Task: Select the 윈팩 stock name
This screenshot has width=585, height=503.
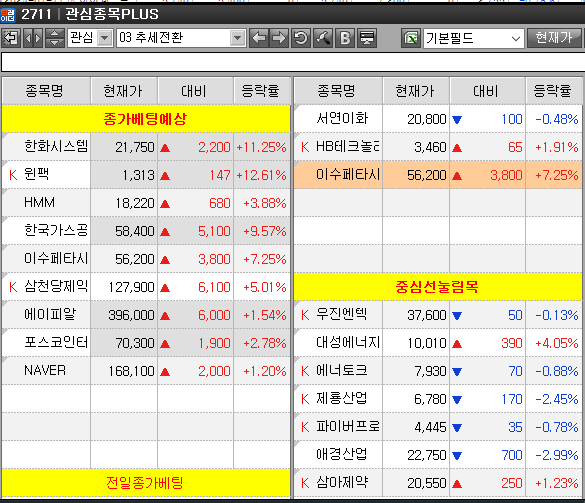Action: pyautogui.click(x=36, y=174)
